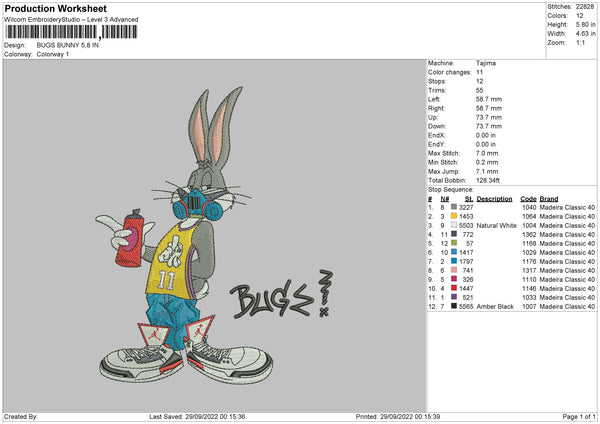Click the 'Description' column header
The height and width of the screenshot is (424, 600).
coord(494,199)
